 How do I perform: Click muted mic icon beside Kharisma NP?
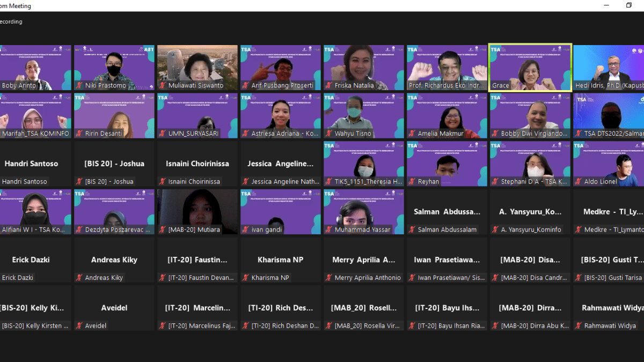pos(246,278)
